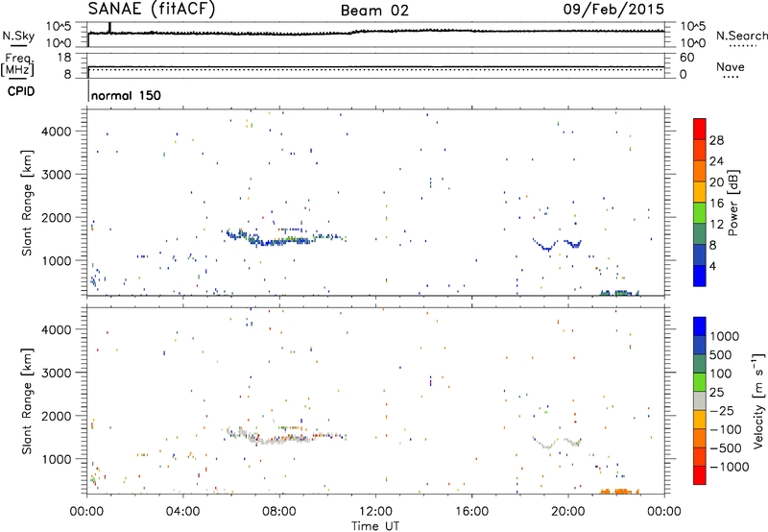
Task: Click the gray -25 to 25 velocity color segment
Action: 700,401
